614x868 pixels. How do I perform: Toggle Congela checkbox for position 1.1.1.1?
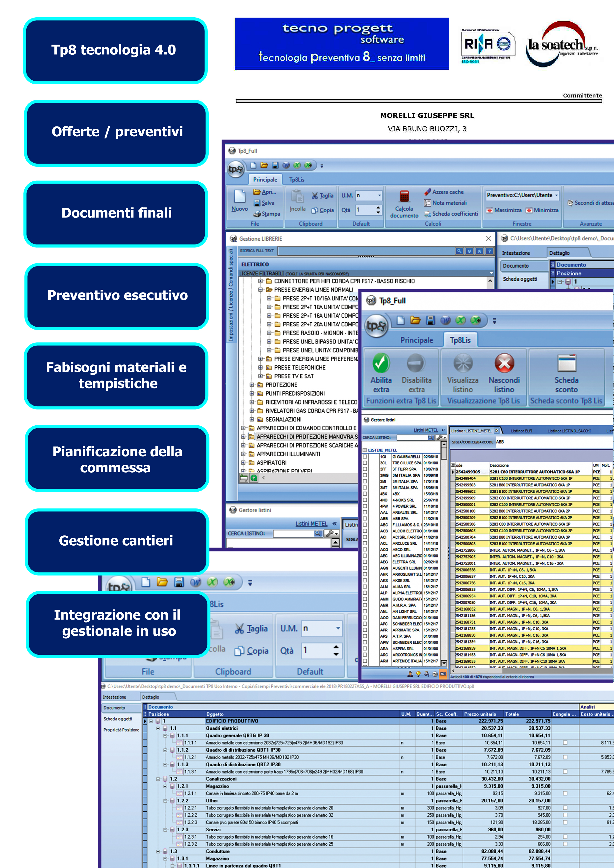point(565,743)
